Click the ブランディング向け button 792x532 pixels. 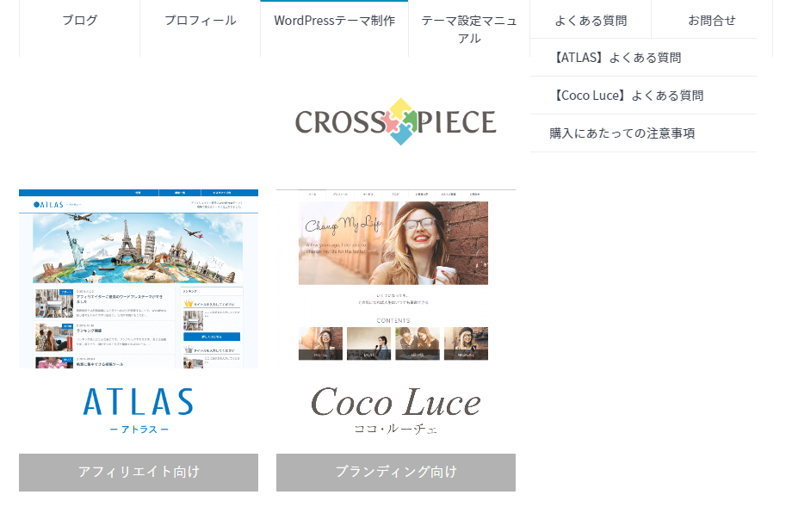[x=395, y=473]
